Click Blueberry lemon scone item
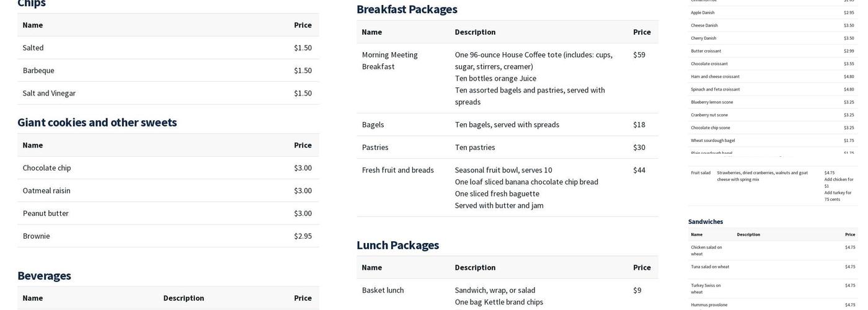The image size is (868, 310). [x=712, y=102]
